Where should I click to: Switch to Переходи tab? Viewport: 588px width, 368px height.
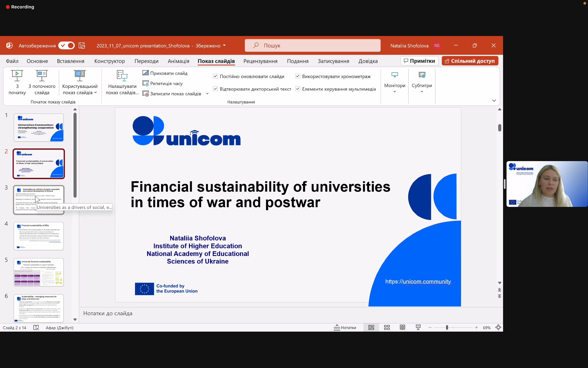[147, 61]
